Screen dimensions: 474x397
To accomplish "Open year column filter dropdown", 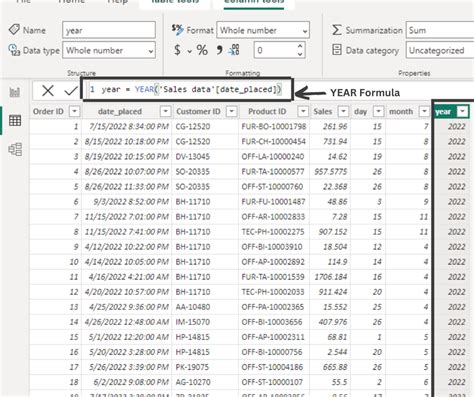I will pos(463,111).
